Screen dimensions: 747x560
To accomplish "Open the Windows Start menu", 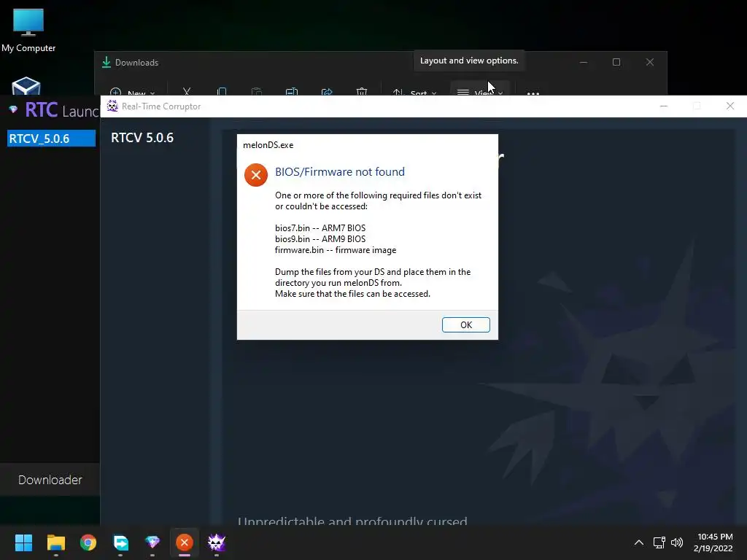I will 23,542.
